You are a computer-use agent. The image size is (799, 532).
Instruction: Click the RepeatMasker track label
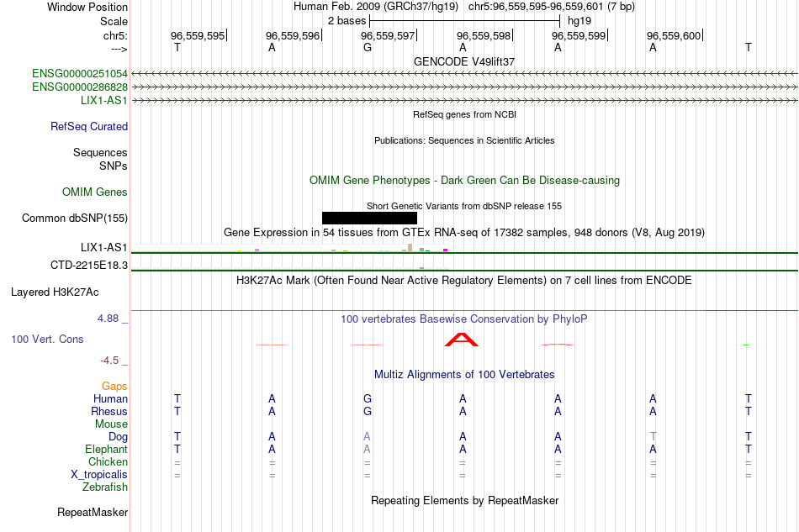(x=93, y=512)
